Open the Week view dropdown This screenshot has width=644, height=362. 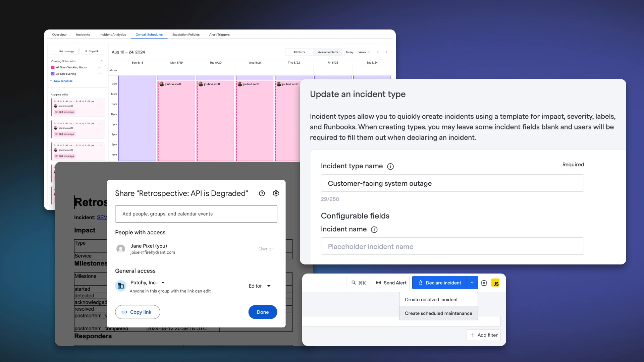coord(364,52)
